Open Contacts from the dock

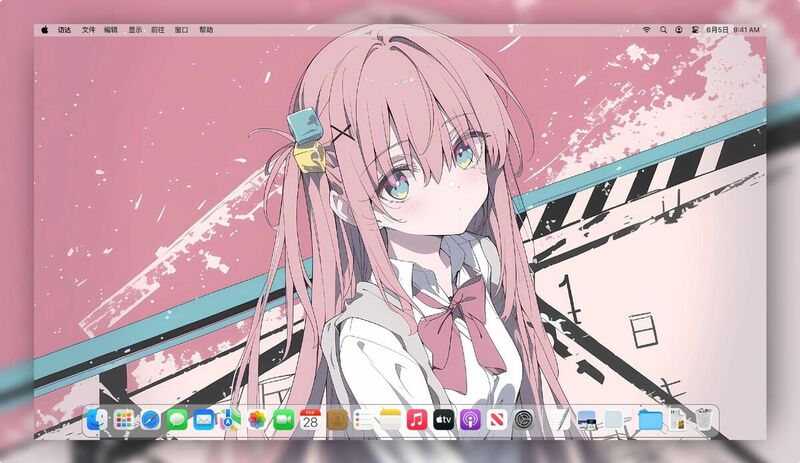point(337,420)
